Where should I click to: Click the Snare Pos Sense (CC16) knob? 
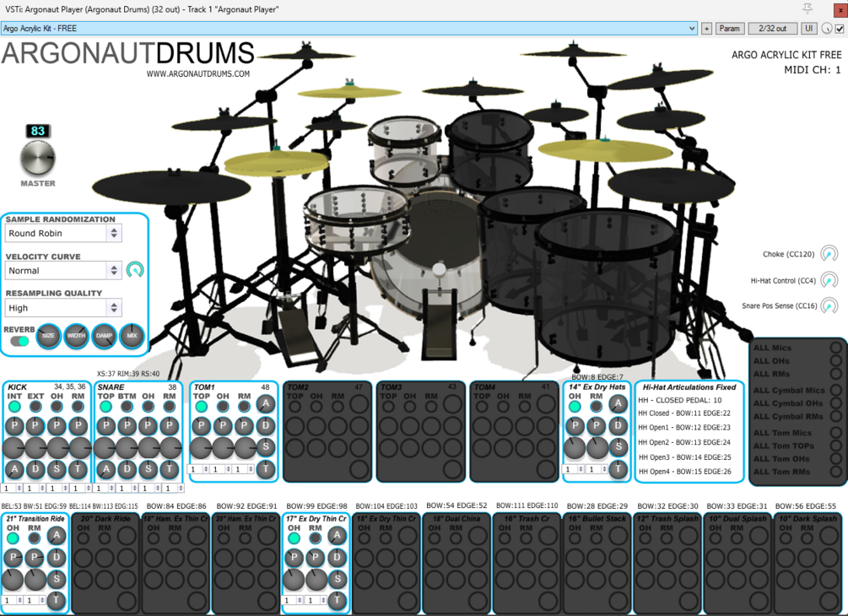829,305
